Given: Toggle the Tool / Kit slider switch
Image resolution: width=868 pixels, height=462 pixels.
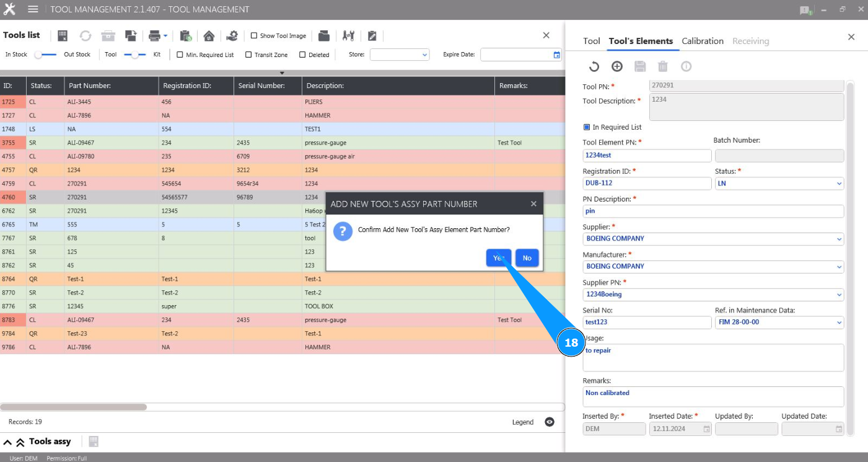Looking at the screenshot, I should [x=134, y=55].
